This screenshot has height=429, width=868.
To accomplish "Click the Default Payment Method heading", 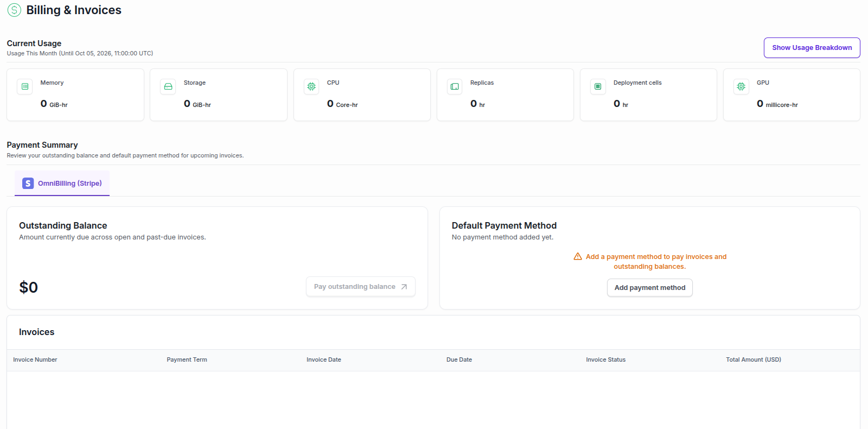I will point(505,225).
